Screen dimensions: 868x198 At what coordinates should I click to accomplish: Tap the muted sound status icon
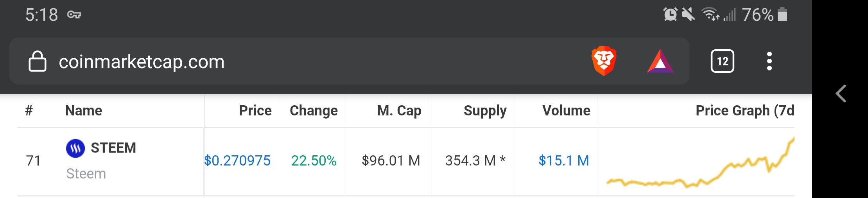click(x=688, y=15)
